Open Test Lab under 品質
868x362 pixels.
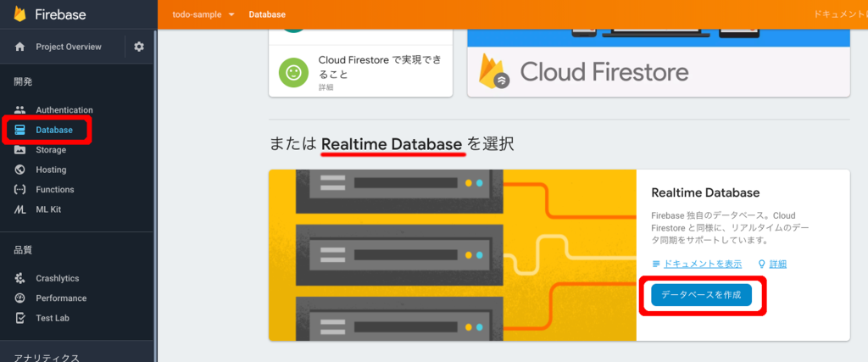click(x=53, y=318)
